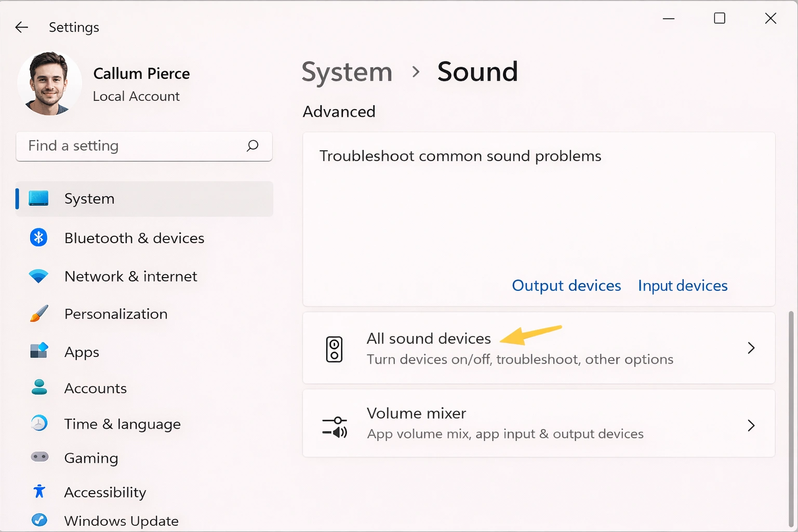Image resolution: width=798 pixels, height=532 pixels.
Task: Click the Apps icon in sidebar
Action: pyautogui.click(x=38, y=352)
